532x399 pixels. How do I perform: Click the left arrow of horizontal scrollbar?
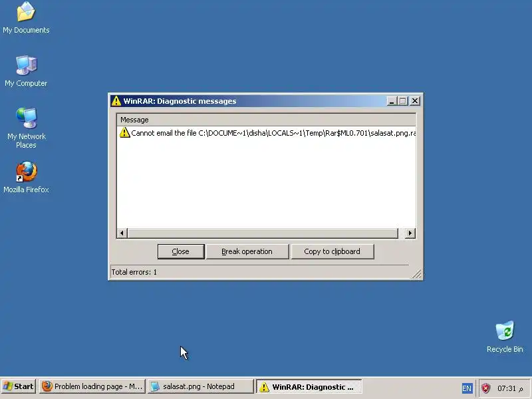(x=122, y=233)
